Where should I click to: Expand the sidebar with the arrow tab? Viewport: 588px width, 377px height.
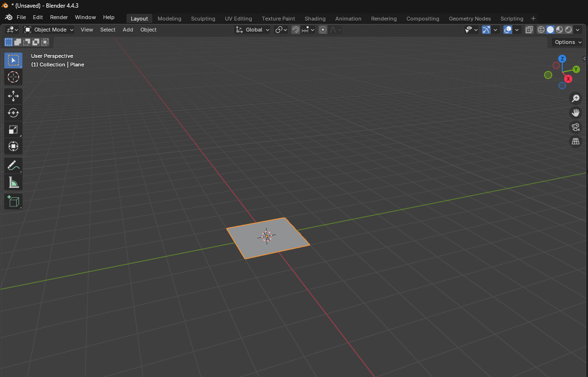(585, 59)
